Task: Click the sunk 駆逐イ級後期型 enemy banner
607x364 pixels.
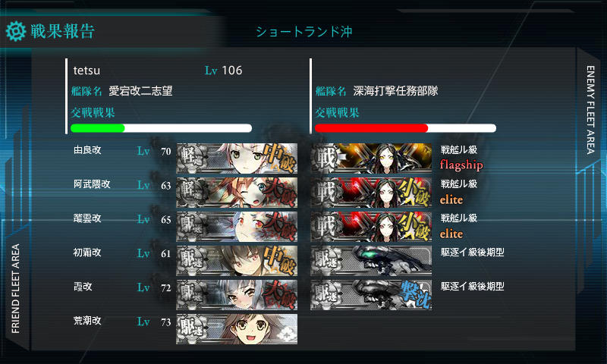Action: point(371,294)
